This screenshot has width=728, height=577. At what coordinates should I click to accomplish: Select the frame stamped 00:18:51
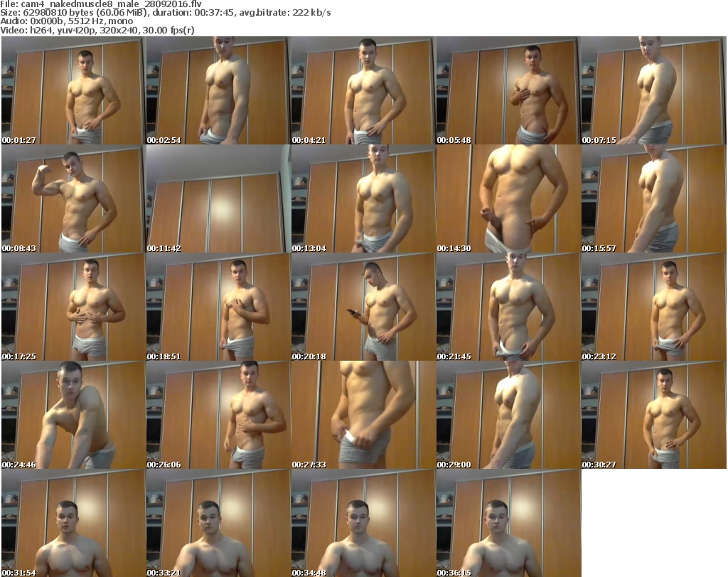[x=218, y=307]
